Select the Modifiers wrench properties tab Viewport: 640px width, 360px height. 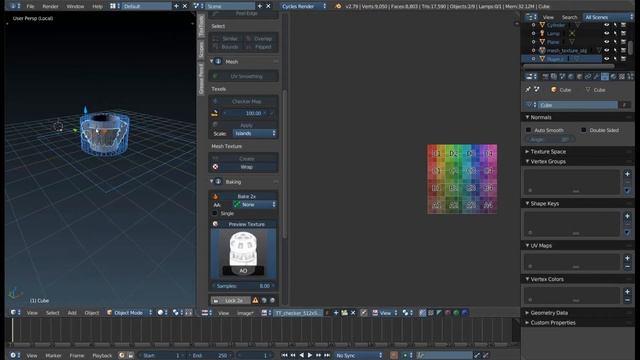(x=596, y=76)
